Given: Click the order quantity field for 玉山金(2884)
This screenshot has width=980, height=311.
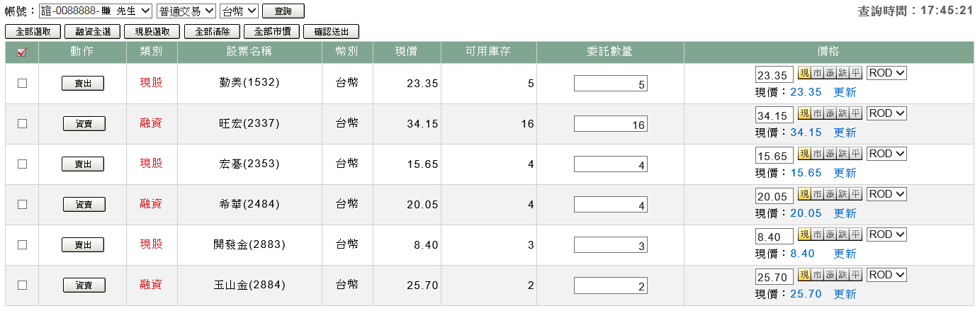Looking at the screenshot, I should pos(610,285).
